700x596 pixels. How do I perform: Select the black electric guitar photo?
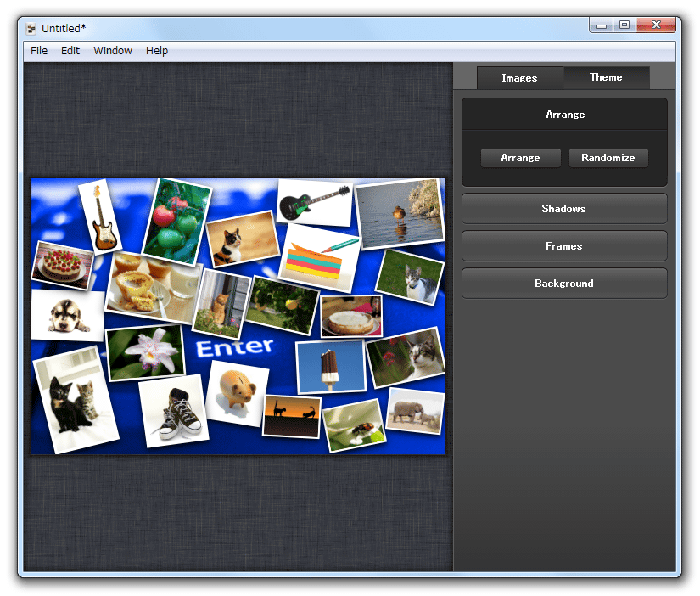click(315, 203)
